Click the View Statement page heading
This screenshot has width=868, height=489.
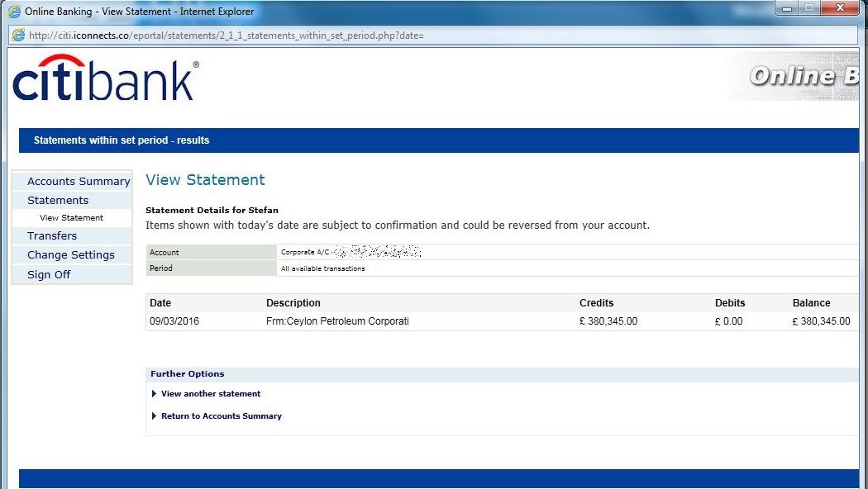(205, 180)
